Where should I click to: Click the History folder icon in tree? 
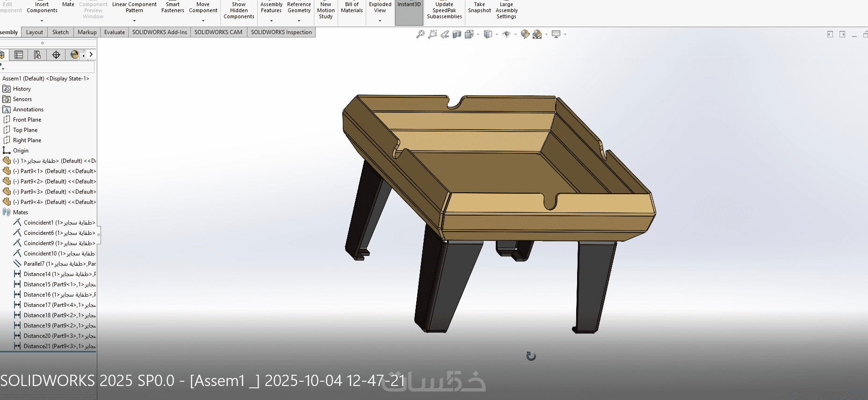pyautogui.click(x=7, y=89)
